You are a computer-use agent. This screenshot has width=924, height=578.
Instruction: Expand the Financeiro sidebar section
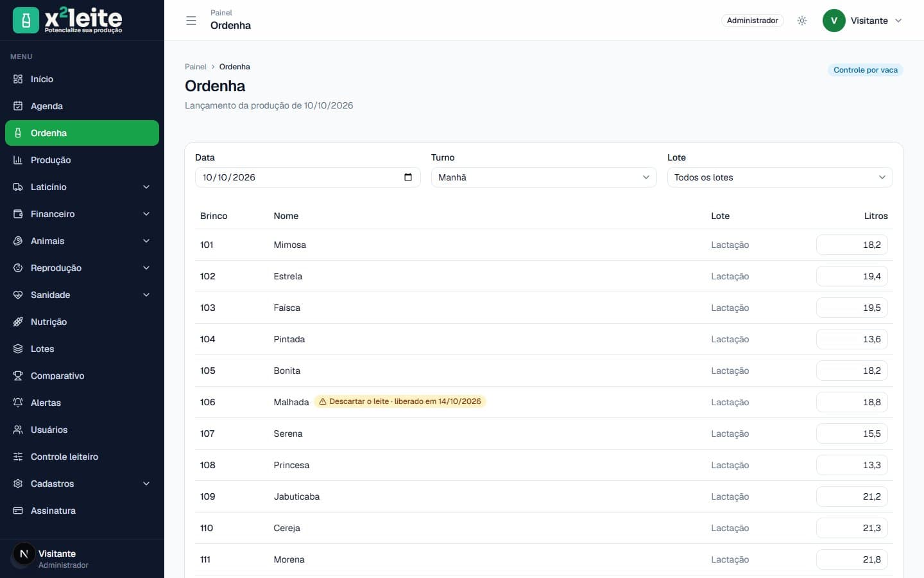82,214
